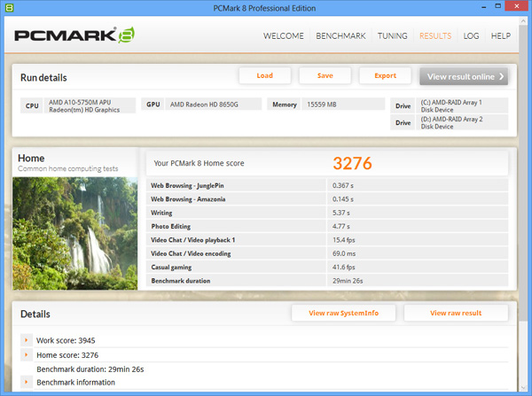Viewport: 532px width, 396px height.
Task: Expand the Work score: 3945 row
Action: pos(27,340)
